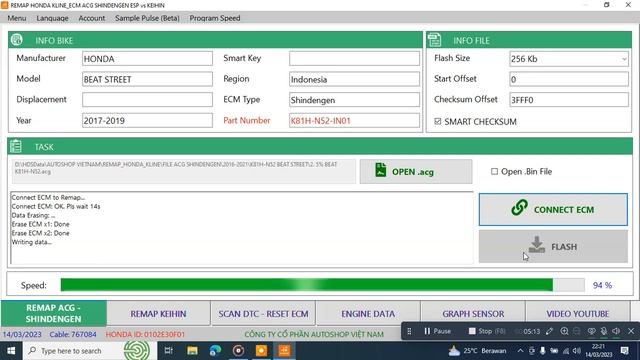Click the chain link icon on CONNECT ECM
Viewport: 640px width, 360px height.
click(519, 207)
